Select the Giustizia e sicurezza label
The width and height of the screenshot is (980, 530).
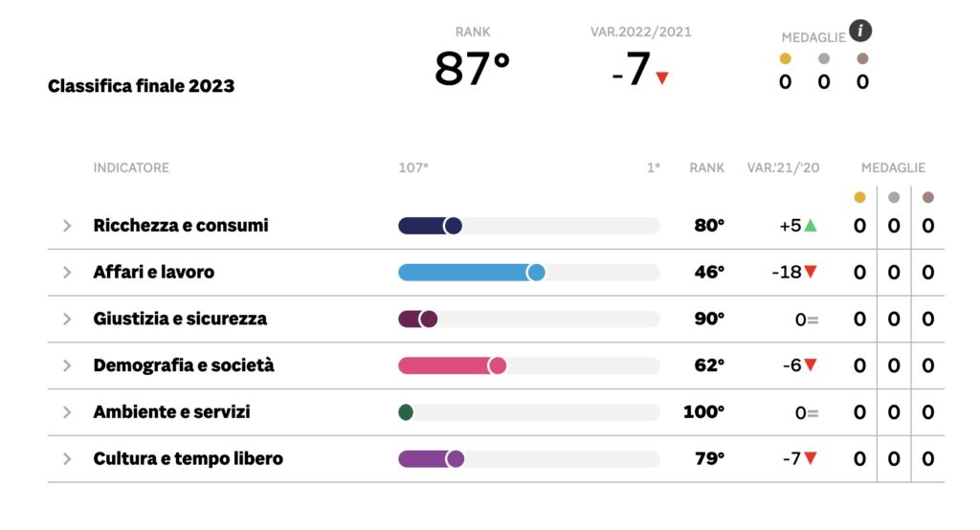[180, 319]
